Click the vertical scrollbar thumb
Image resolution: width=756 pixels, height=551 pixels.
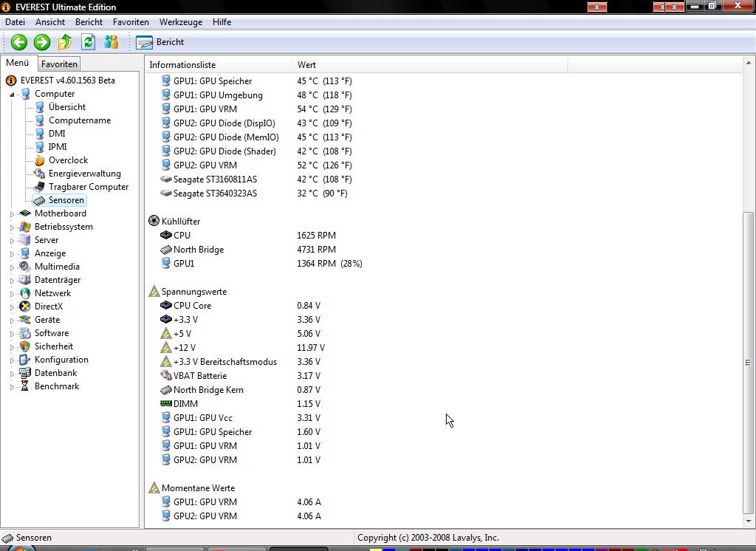(x=749, y=363)
